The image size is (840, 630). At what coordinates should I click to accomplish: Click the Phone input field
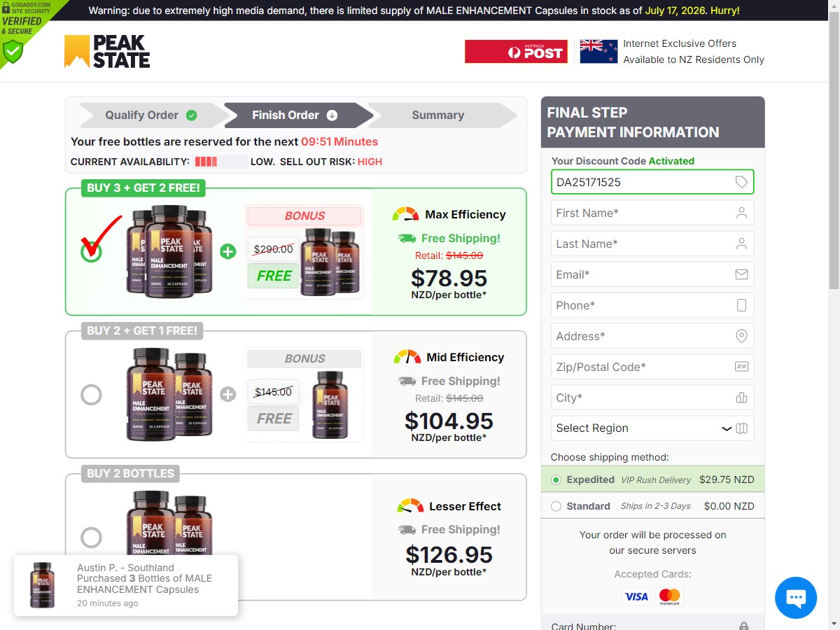[652, 305]
